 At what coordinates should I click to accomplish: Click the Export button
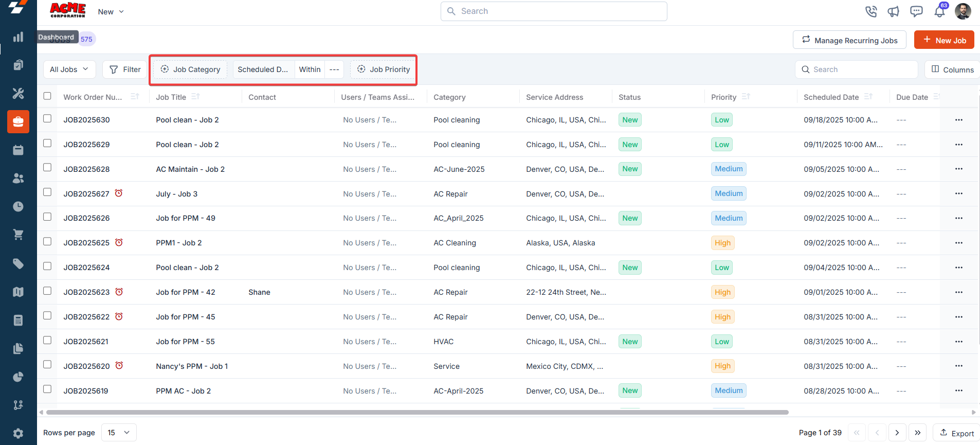tap(956, 433)
